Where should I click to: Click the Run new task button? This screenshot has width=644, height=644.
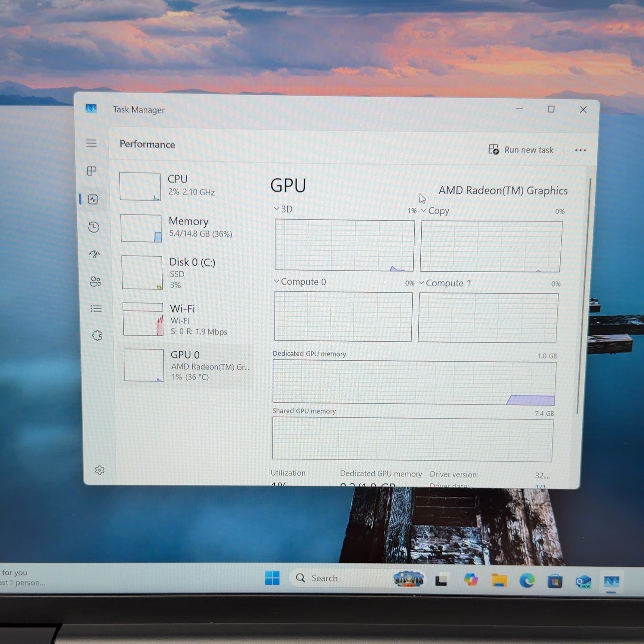click(521, 149)
